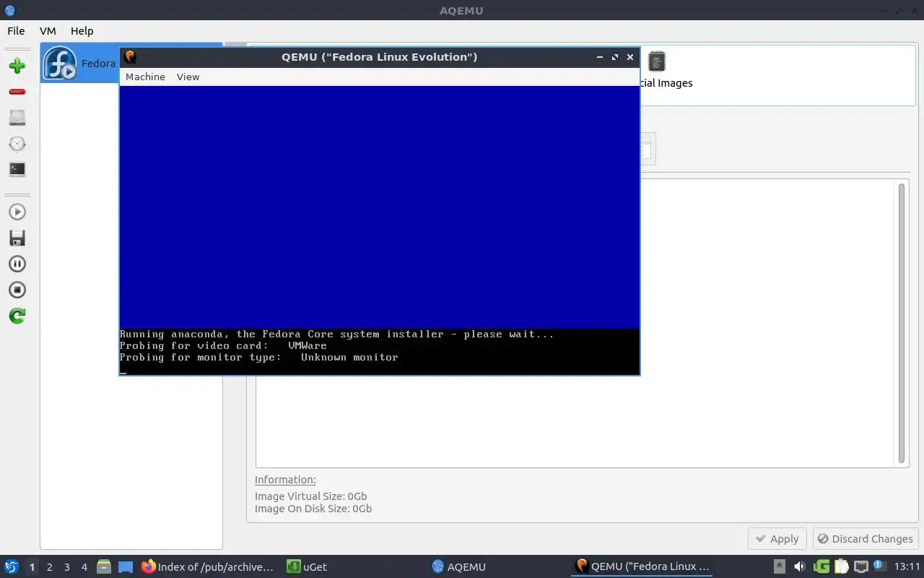Switch to the AQEMU taskbar entry
Screen dimensions: 924x578
[x=459, y=567]
